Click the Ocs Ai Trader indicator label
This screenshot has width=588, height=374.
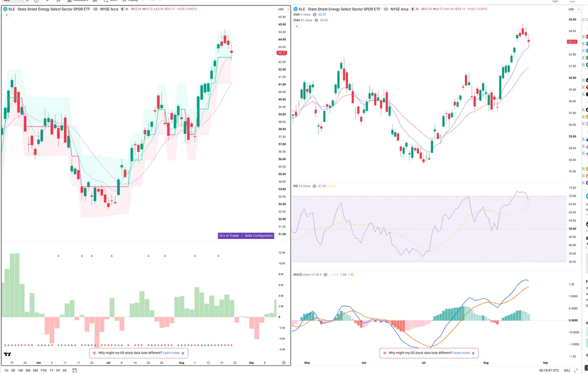(x=229, y=235)
